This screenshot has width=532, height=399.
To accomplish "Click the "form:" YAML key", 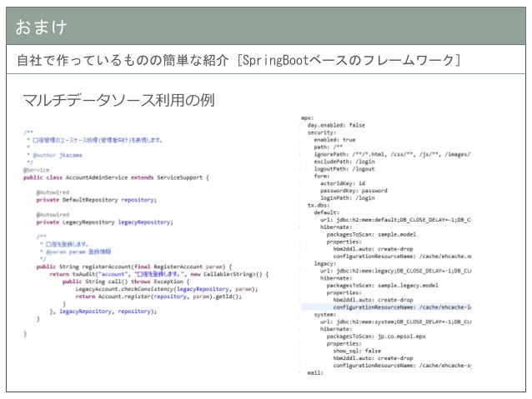I will coord(322,177).
